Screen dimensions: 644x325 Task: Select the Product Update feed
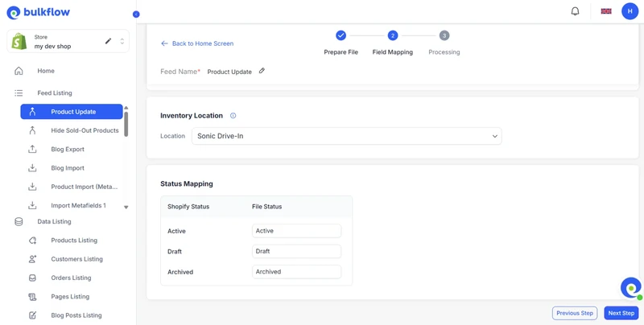coord(72,112)
